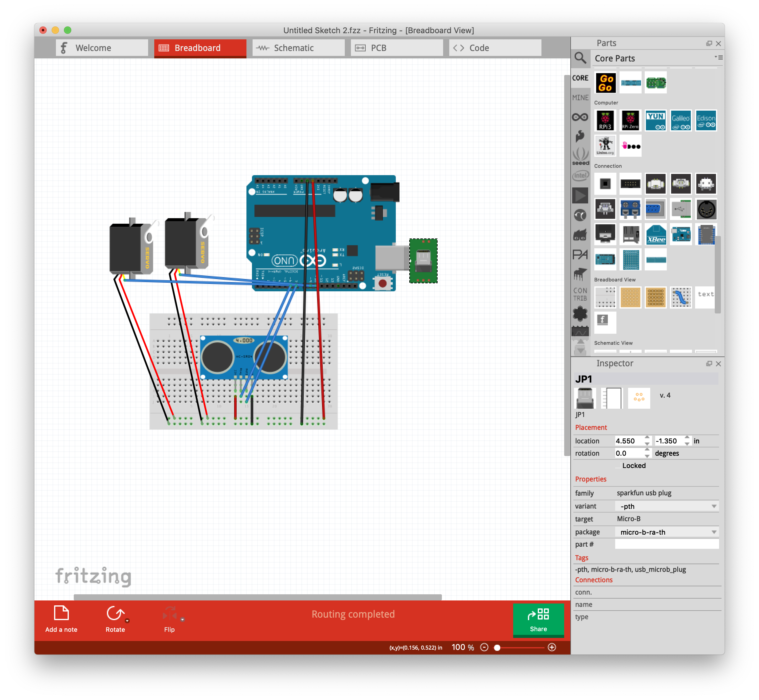Open the Arduino parts bin
The height and width of the screenshot is (700, 759).
pos(580,117)
